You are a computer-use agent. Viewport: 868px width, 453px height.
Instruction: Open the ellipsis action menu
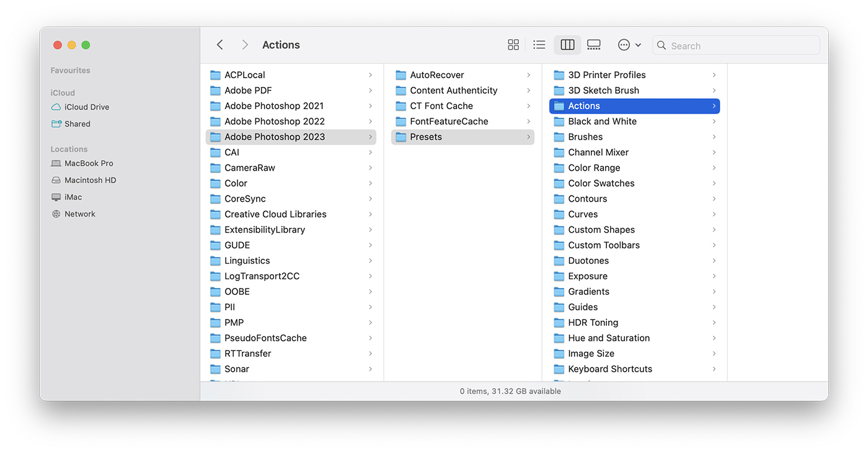(x=629, y=45)
